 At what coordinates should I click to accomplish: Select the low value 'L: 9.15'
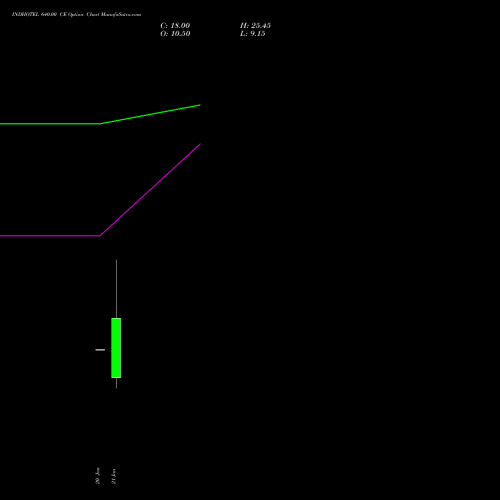click(x=253, y=34)
